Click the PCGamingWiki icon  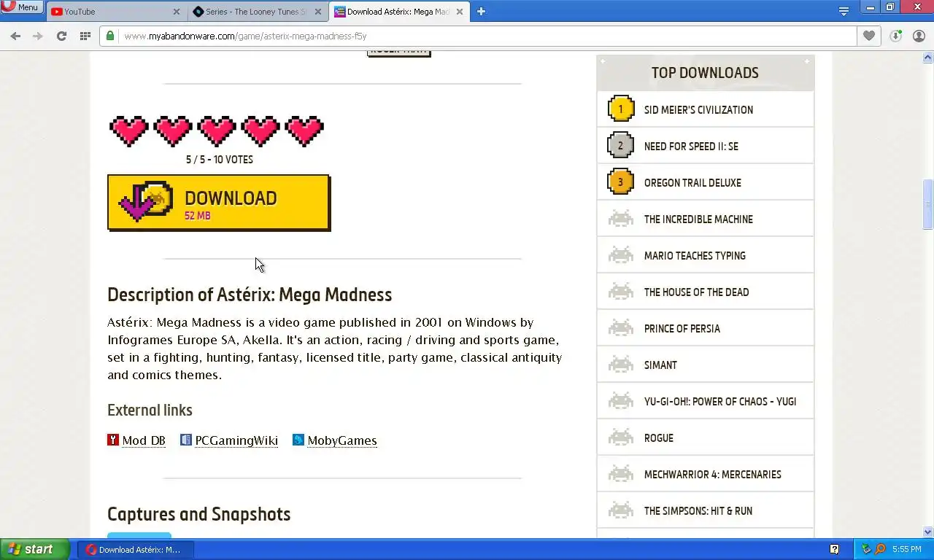click(x=186, y=440)
